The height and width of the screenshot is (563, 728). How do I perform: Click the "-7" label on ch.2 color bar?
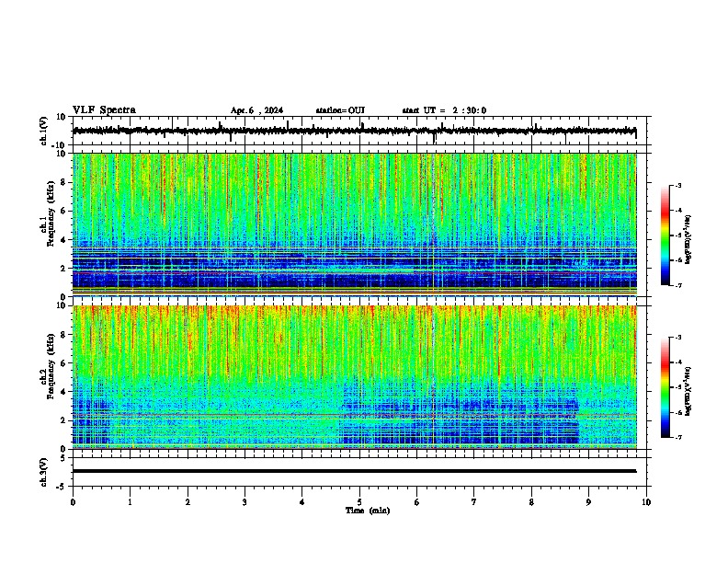[x=677, y=437]
